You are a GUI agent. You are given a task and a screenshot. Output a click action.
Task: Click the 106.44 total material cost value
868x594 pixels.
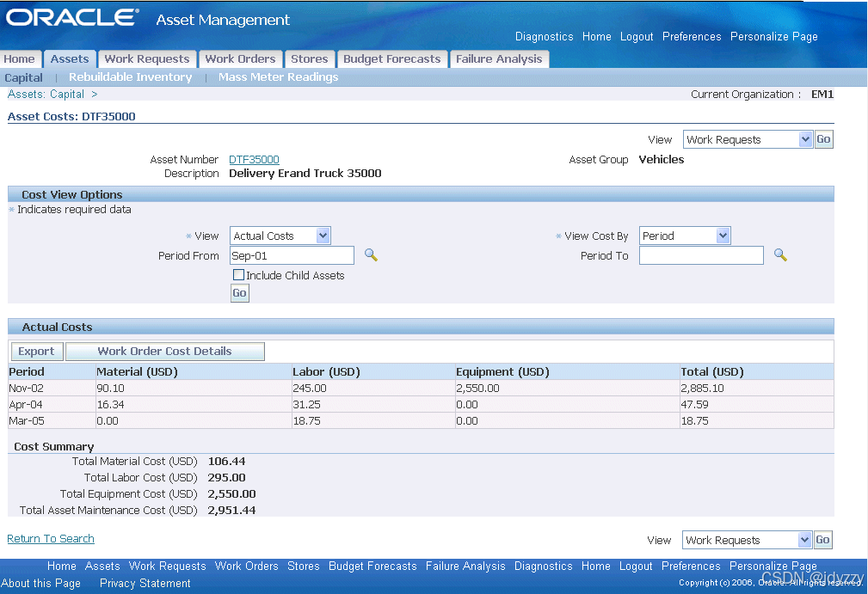[x=226, y=462]
